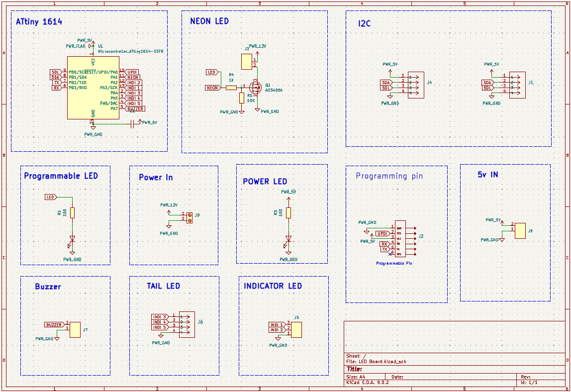Click the 'Programmable Pin' caption under J2
The width and height of the screenshot is (571, 392).
pyautogui.click(x=394, y=263)
